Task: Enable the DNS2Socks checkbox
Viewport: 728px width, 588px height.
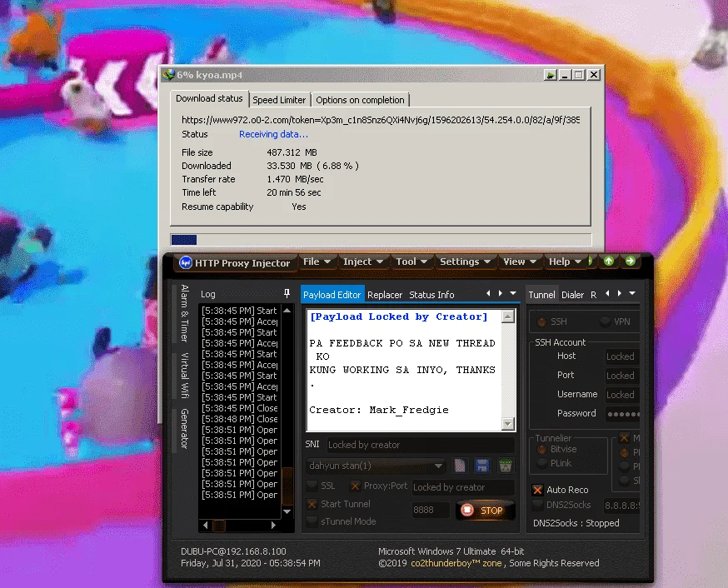Action: pos(537,505)
